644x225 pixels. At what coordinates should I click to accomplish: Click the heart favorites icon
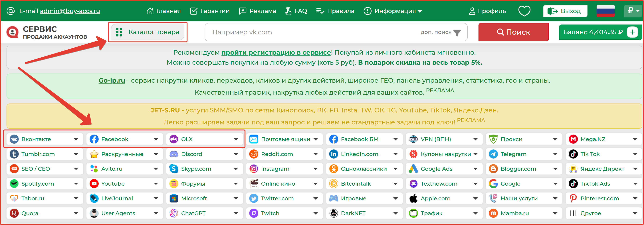tap(524, 11)
